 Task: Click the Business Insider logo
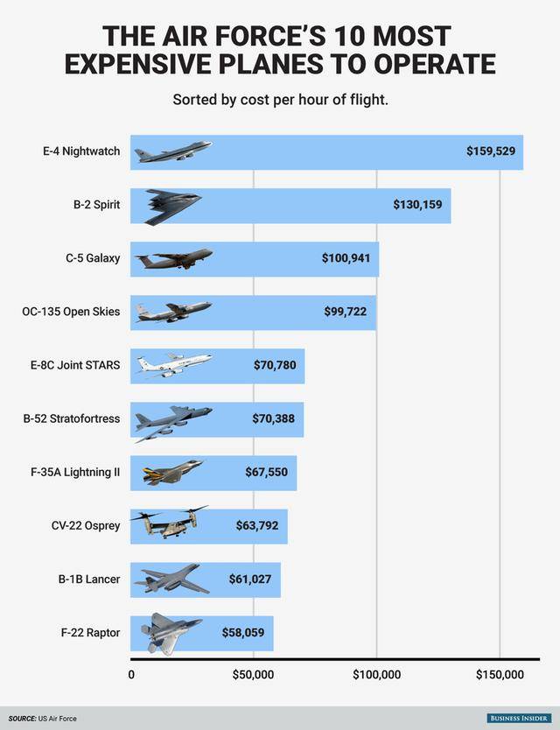pos(518,719)
